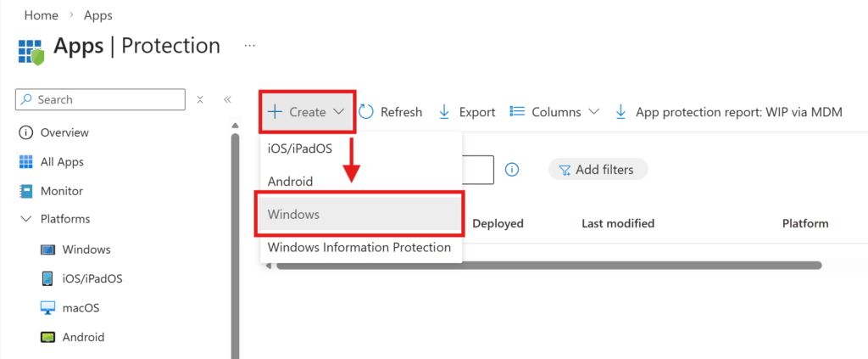Select Windows Information Protection menu entry

click(x=359, y=247)
